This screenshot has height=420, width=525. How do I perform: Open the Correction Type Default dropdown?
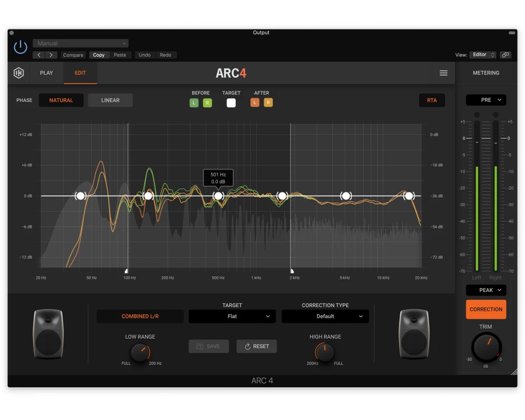tap(325, 317)
